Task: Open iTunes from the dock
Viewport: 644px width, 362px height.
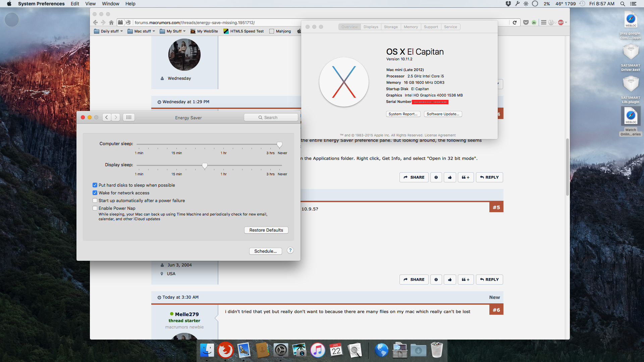Action: coord(317,351)
